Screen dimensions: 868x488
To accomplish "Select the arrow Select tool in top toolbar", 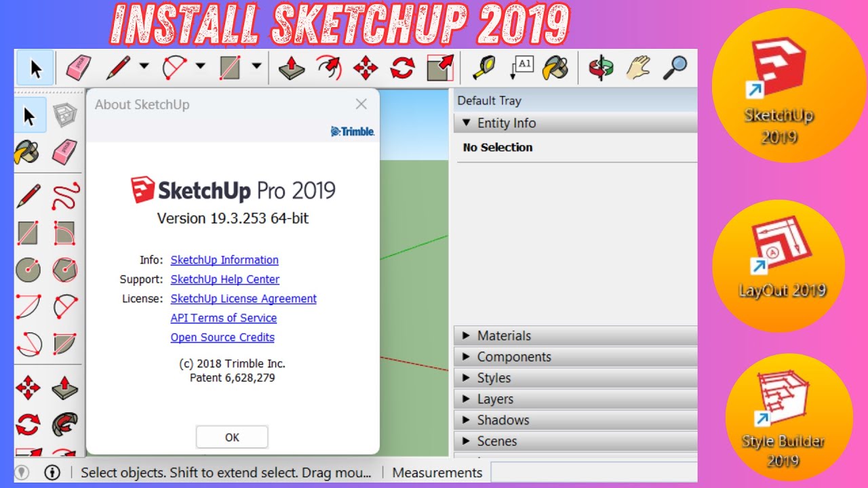I will 36,68.
